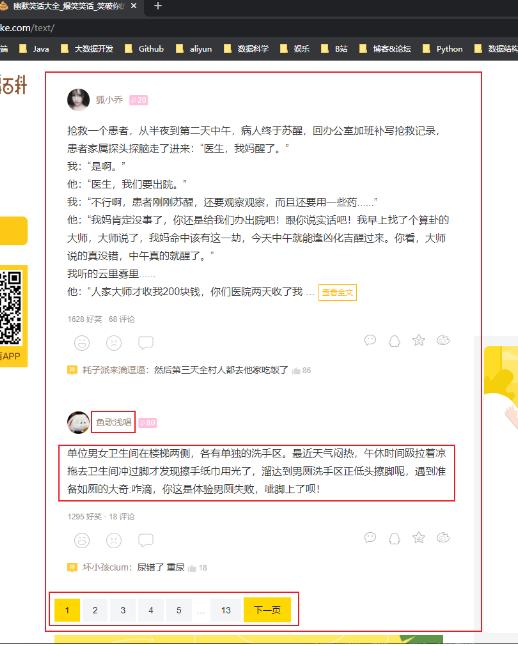
Task: Favorite the second joke with star icon
Action: tap(418, 538)
